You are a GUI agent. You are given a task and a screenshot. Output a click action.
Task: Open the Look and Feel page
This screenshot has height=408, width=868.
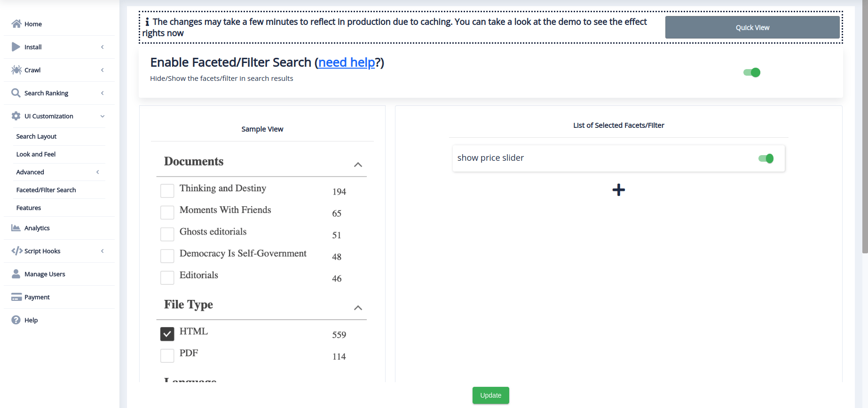[36, 154]
